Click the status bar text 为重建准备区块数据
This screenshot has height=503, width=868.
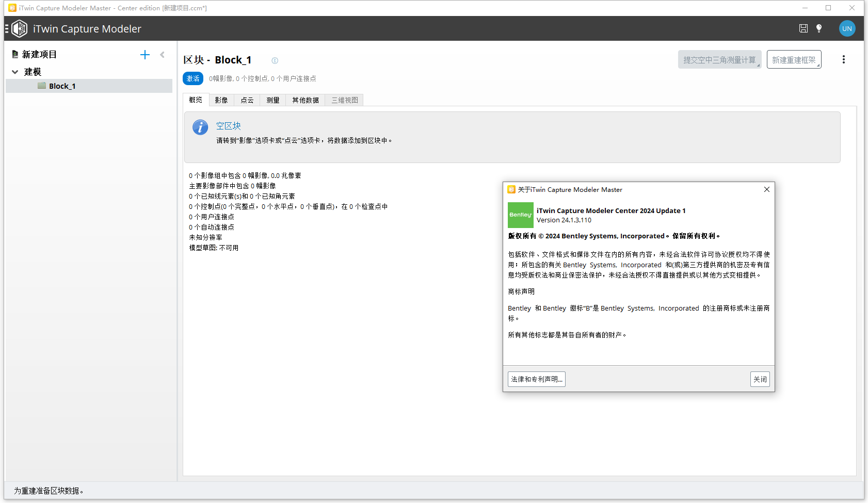click(49, 491)
